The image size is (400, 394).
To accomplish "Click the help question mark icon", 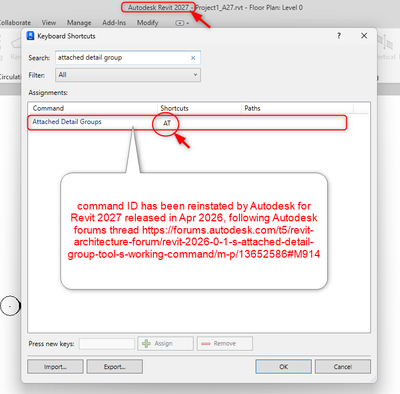I will tap(339, 36).
